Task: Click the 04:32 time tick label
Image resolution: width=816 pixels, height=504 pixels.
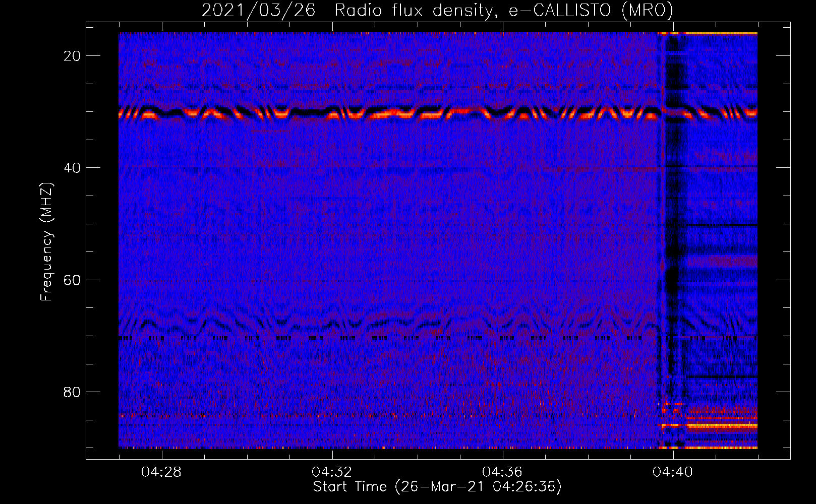Action: pos(332,472)
